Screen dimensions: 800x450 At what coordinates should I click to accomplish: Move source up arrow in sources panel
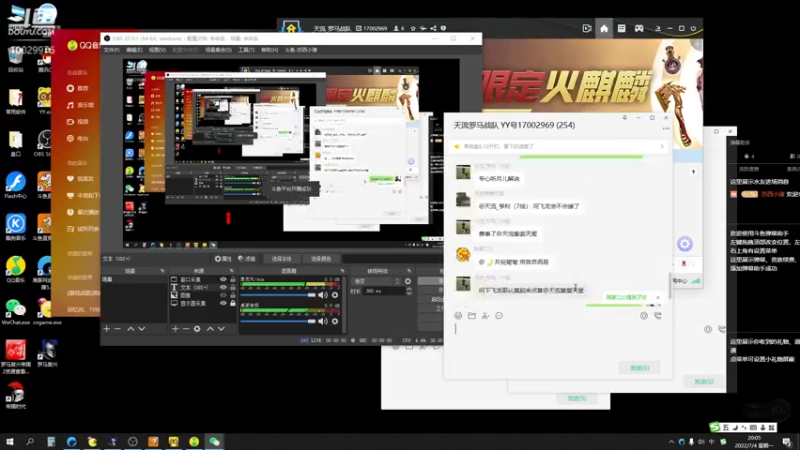[x=210, y=329]
